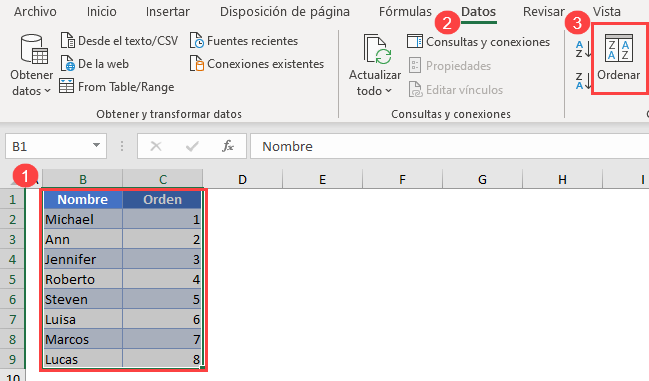Screen dimensions: 649x381
Task: Click the formula bar options dots handle
Action: point(122,146)
